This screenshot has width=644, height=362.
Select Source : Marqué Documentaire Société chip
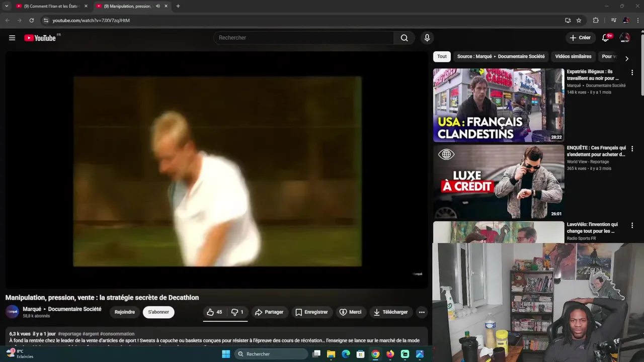tap(501, 56)
